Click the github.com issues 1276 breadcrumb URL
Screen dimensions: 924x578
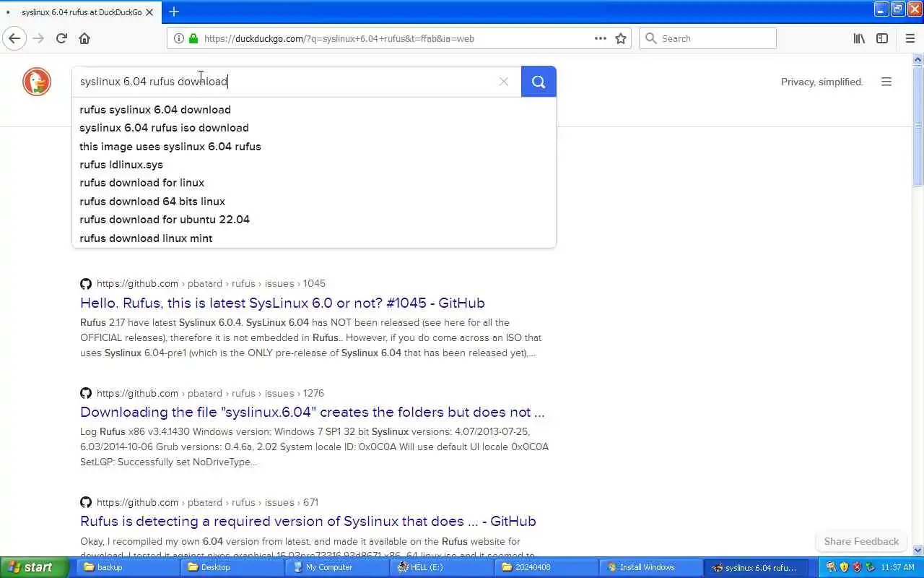point(210,393)
